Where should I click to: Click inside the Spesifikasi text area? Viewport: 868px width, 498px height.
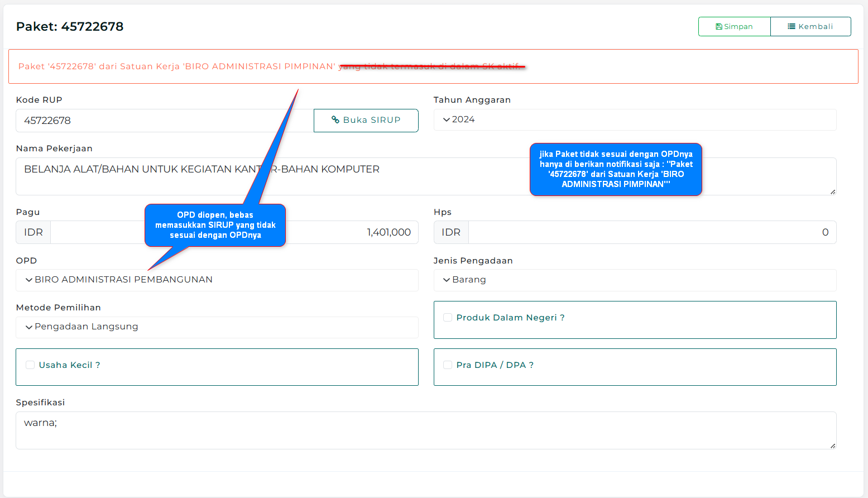pyautogui.click(x=424, y=430)
